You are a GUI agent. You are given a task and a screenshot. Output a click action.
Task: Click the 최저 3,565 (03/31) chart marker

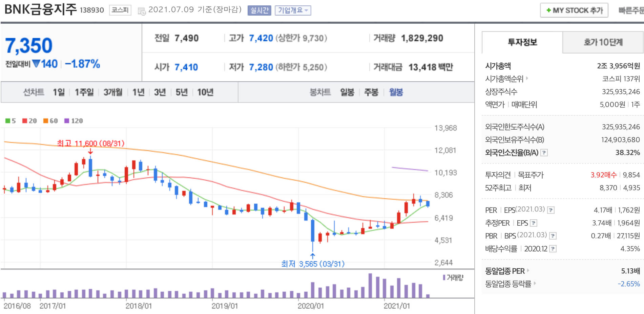[313, 264]
